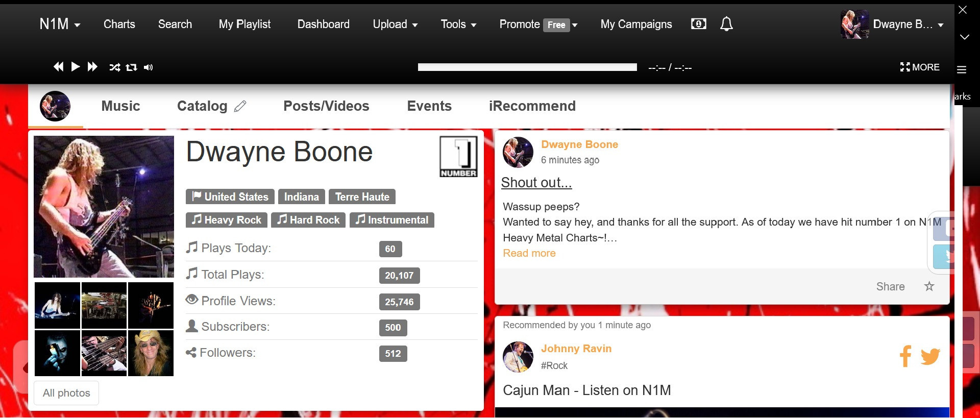The height and width of the screenshot is (418, 980).
Task: Mute the player volume
Action: pos(148,67)
